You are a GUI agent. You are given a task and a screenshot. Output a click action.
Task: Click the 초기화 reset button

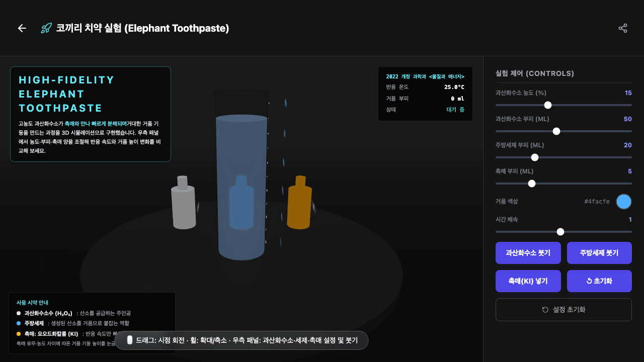point(599,281)
